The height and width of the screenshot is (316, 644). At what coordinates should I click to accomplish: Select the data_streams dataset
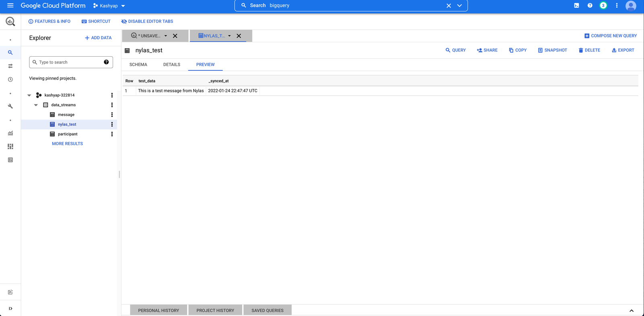[x=63, y=105]
